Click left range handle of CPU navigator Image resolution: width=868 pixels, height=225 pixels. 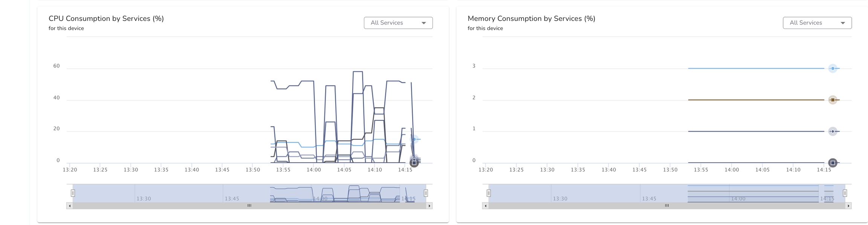[x=73, y=193]
